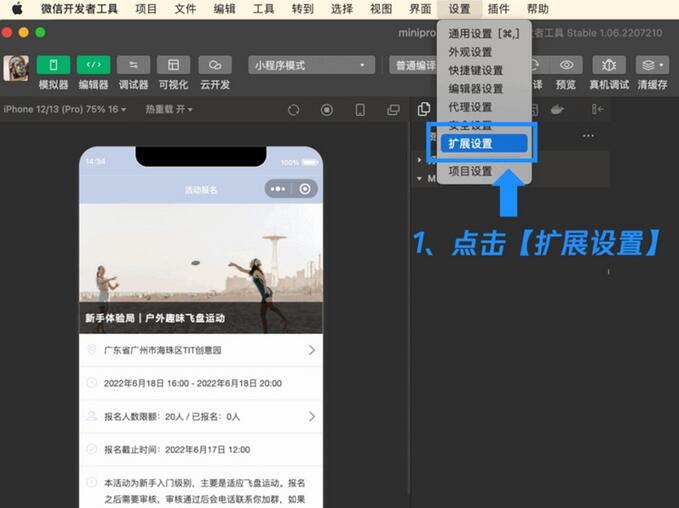Open the 转到 menu
Viewport: 679px width, 508px height.
302,9
